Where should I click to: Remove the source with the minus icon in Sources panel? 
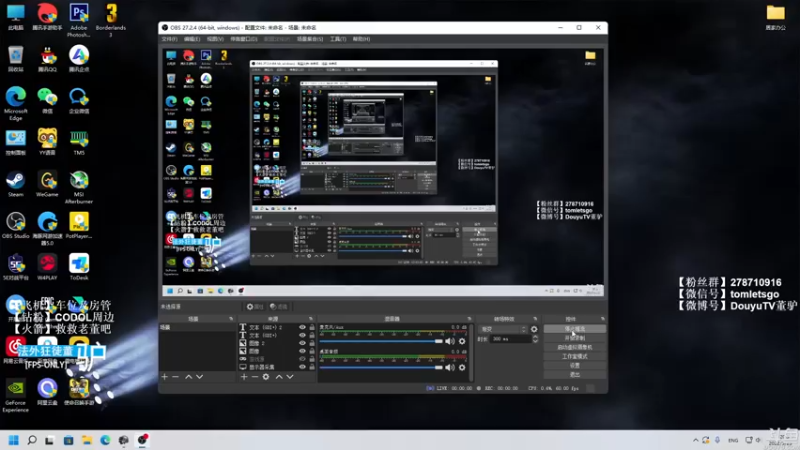[x=255, y=377]
